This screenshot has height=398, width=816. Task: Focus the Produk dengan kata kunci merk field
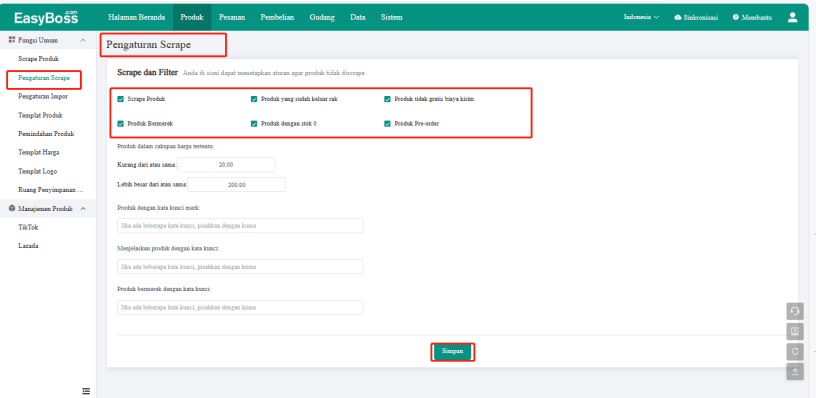tap(240, 226)
